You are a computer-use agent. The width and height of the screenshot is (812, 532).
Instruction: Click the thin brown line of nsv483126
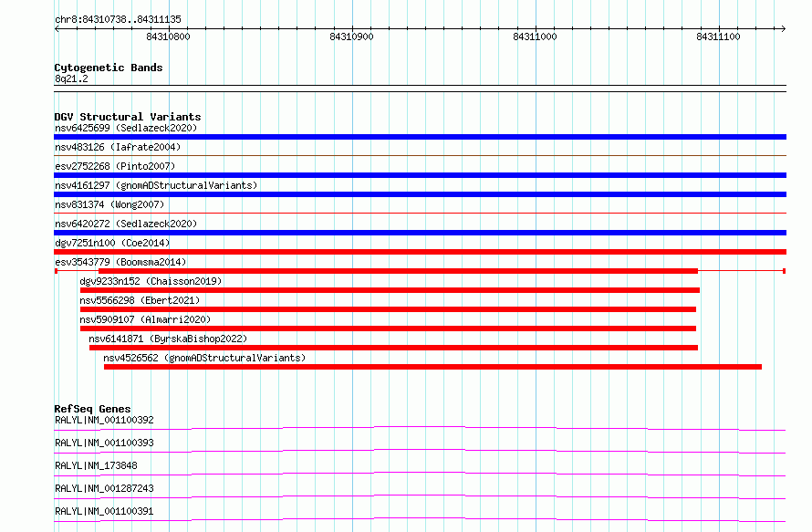coord(420,155)
